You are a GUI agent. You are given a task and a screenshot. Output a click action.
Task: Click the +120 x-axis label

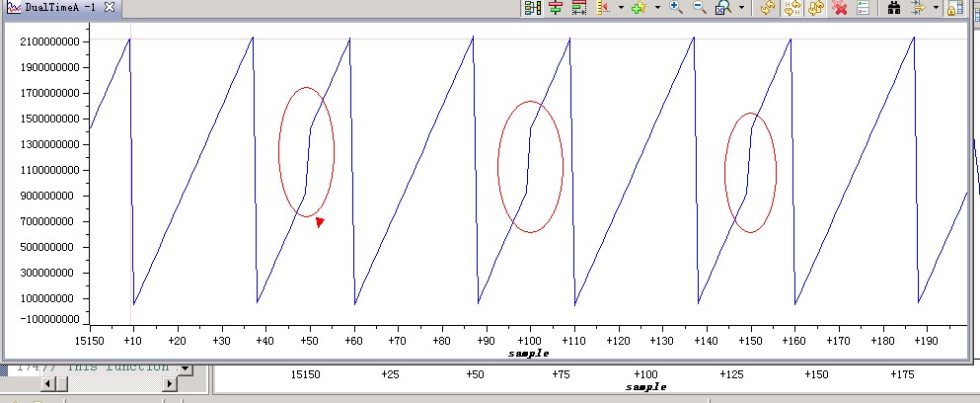[x=618, y=341]
